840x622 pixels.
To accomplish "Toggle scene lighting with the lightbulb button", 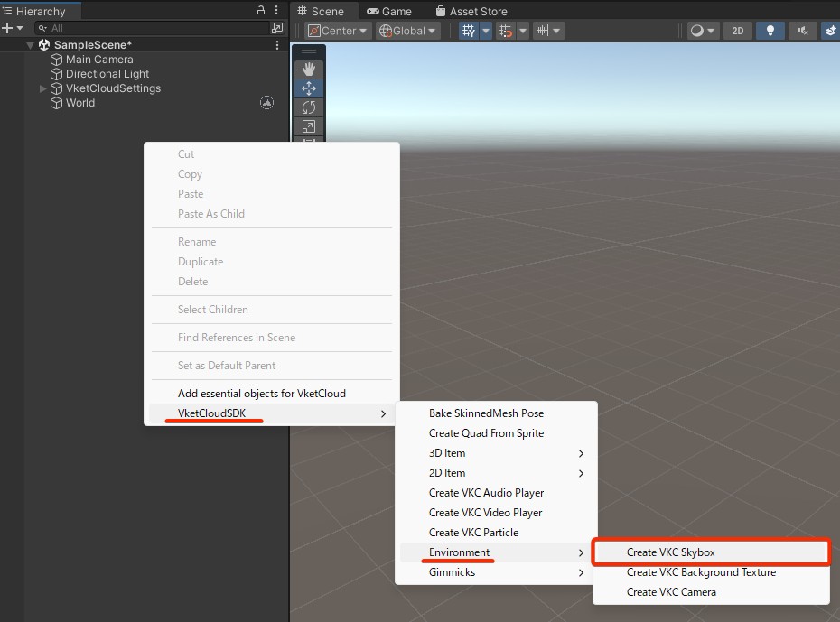I will pos(769,31).
